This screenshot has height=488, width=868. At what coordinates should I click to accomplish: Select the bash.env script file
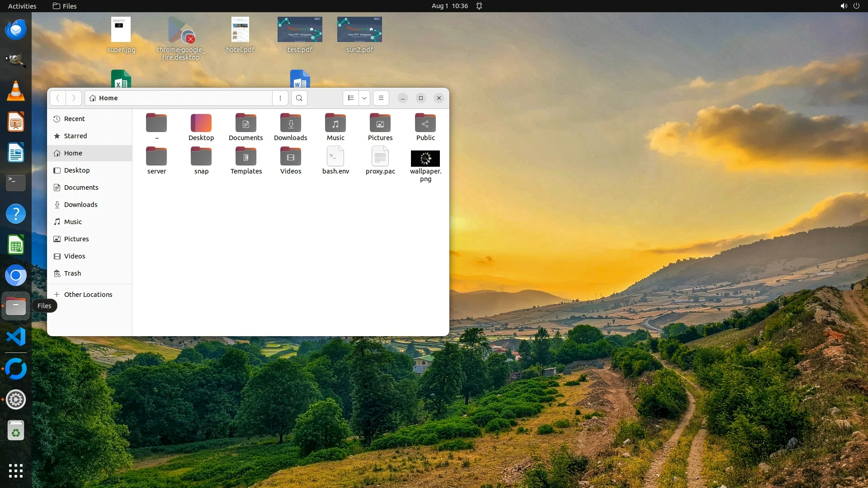coord(335,157)
